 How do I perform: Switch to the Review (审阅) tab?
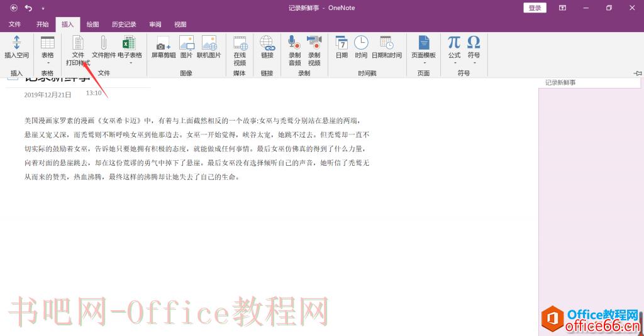tap(155, 24)
